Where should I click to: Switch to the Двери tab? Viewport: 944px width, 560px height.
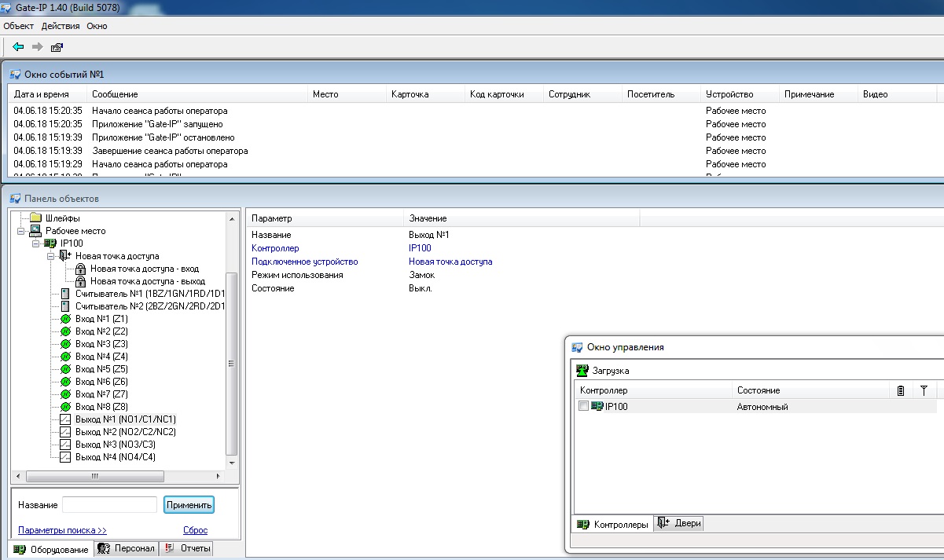click(680, 524)
